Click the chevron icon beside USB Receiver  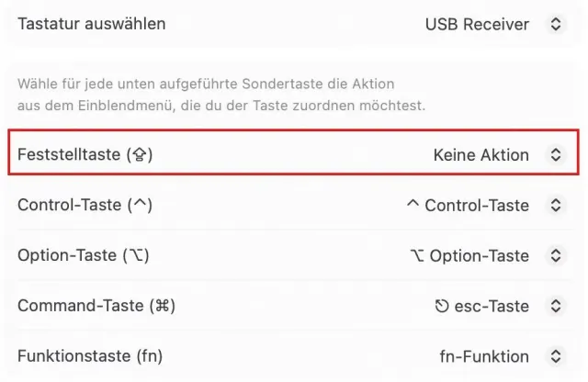[x=555, y=24]
